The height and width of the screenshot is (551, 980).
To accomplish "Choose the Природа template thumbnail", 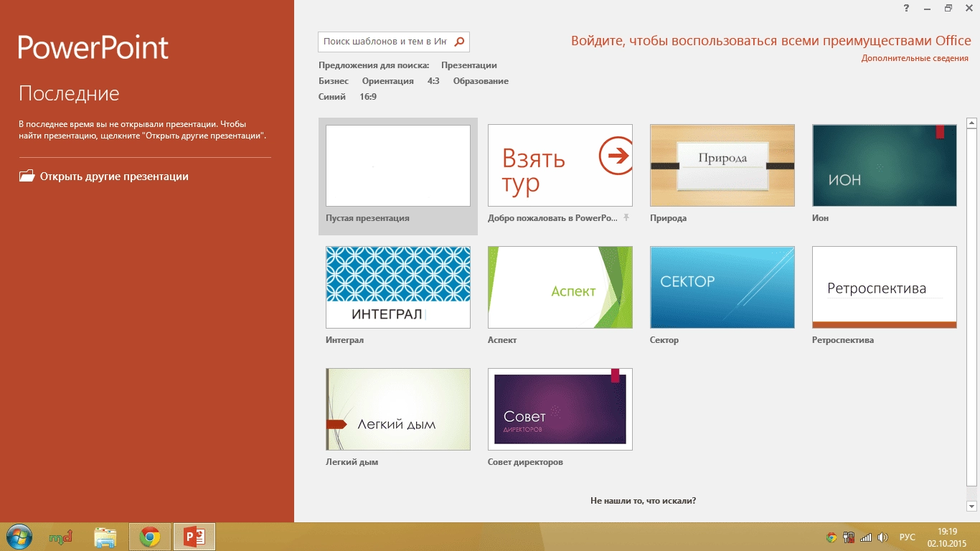I will pyautogui.click(x=722, y=166).
